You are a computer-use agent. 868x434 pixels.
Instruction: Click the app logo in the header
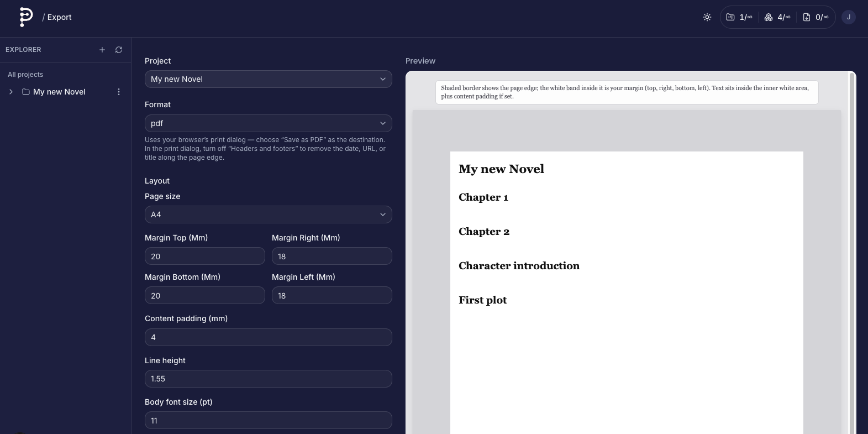pyautogui.click(x=25, y=17)
